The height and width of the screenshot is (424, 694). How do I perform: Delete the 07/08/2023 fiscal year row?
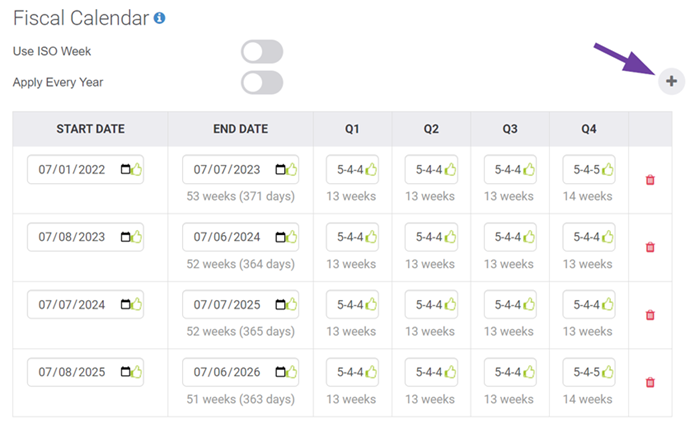tap(650, 247)
